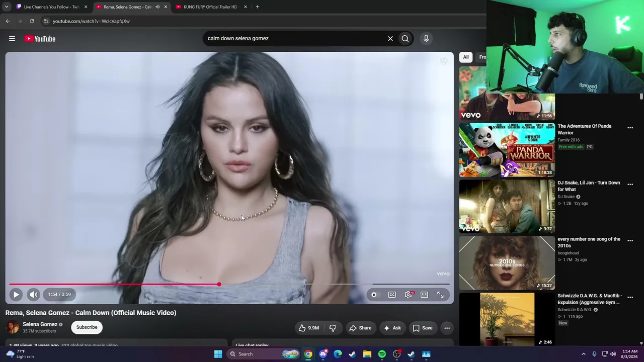Open options for Panda Warrior video

point(630,128)
